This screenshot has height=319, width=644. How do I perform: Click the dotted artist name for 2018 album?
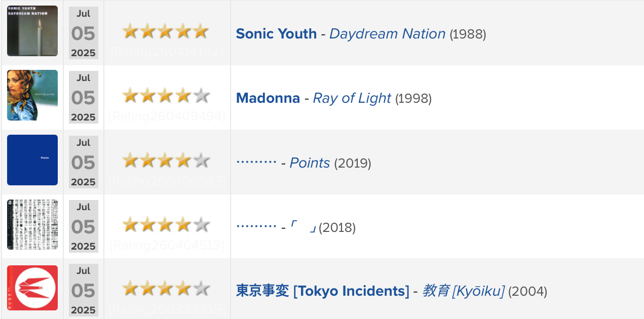pyautogui.click(x=256, y=227)
